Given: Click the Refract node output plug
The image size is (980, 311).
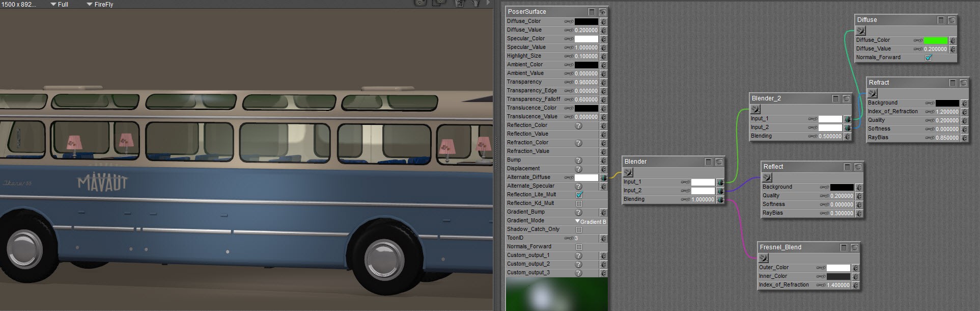Looking at the screenshot, I should pyautogui.click(x=873, y=93).
